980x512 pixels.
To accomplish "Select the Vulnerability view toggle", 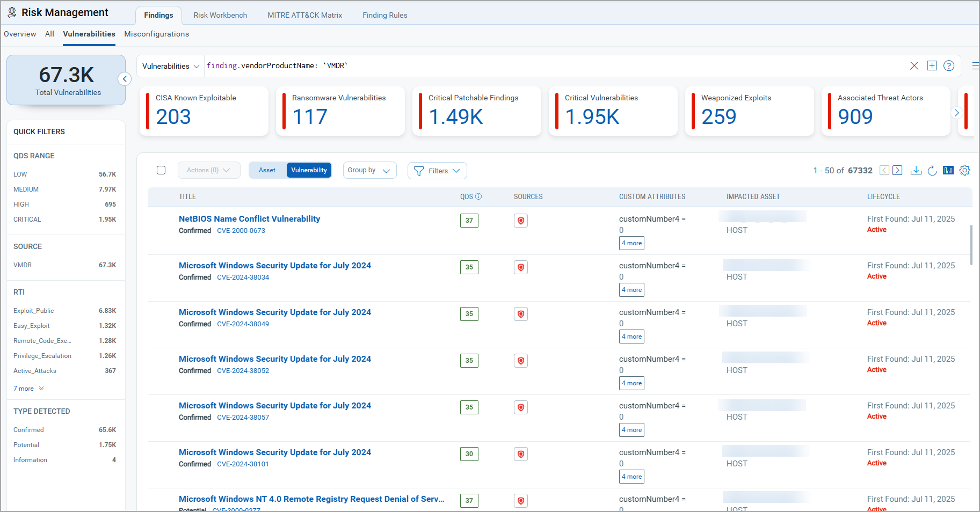I will coord(309,170).
